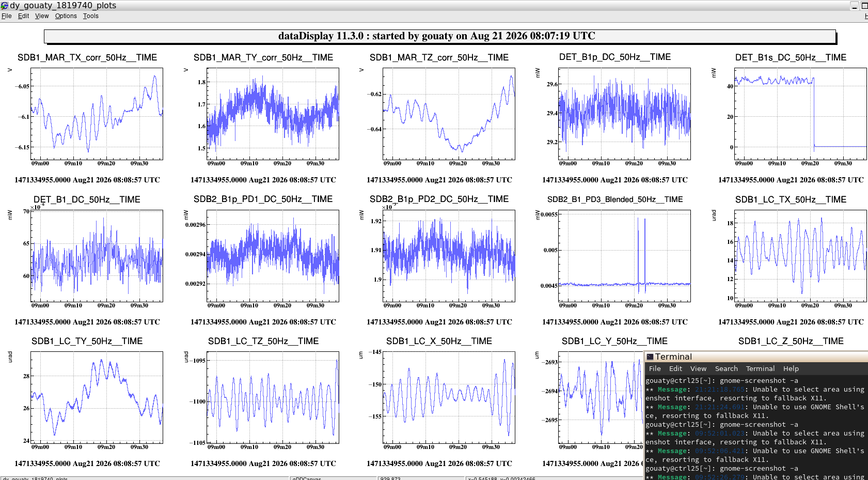The image size is (868, 480).
Task: Open the View menu in dataDisplay
Action: click(x=42, y=16)
